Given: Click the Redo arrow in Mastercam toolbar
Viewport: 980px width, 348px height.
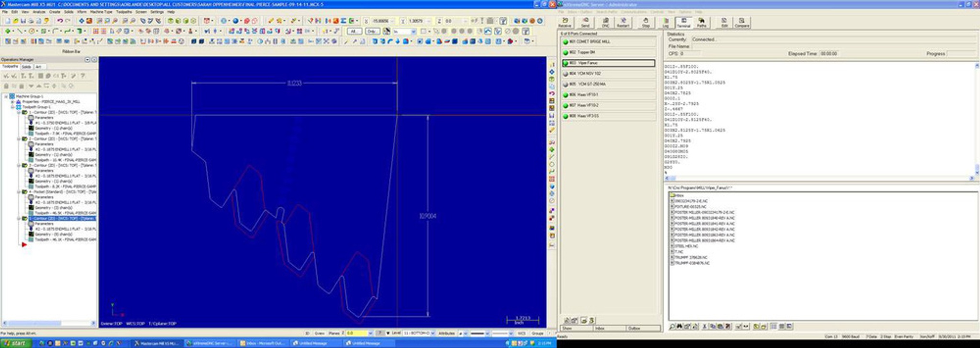Looking at the screenshot, I should [x=67, y=21].
